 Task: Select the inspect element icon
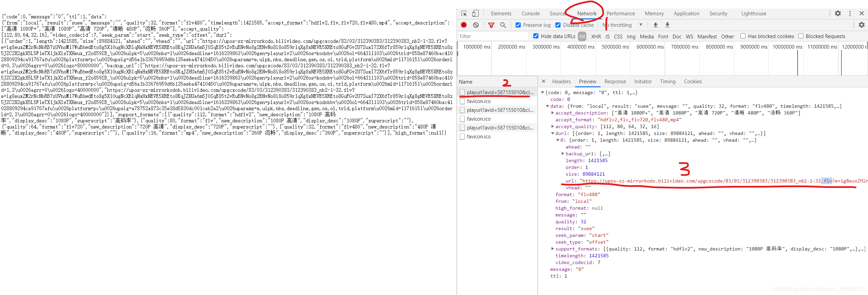point(464,14)
